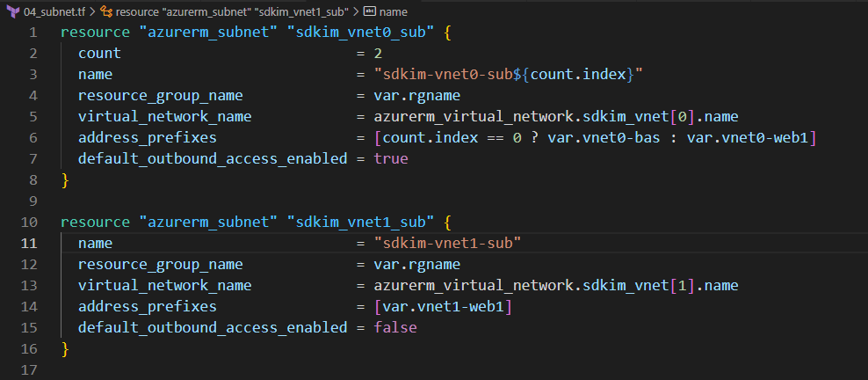Click the string "sdkim-vnet1-sub" on line 11
868x380 pixels.
coord(448,243)
